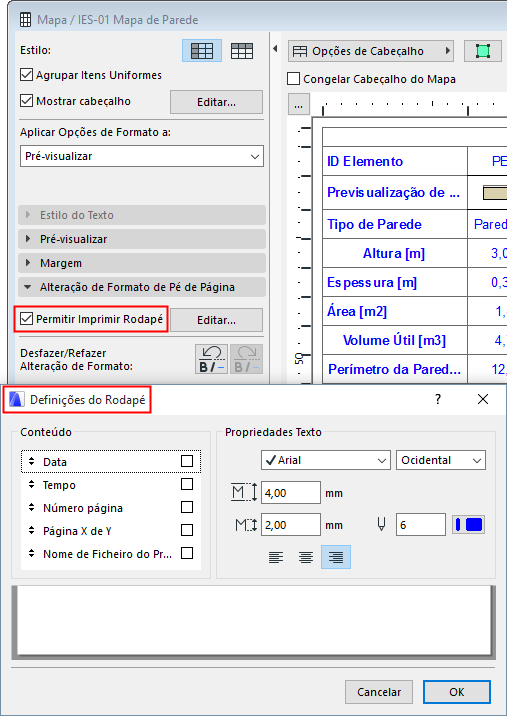The height and width of the screenshot is (716, 507).
Task: Select the ID Elemento table cell
Action: [x=395, y=161]
